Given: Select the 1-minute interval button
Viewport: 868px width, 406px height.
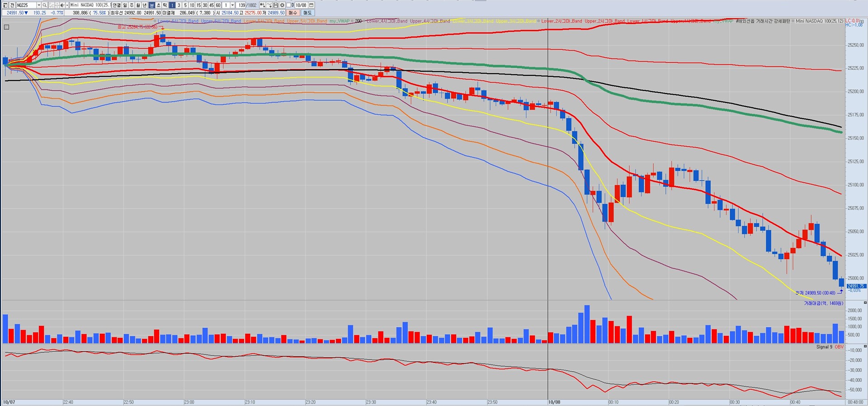Looking at the screenshot, I should pos(172,5).
